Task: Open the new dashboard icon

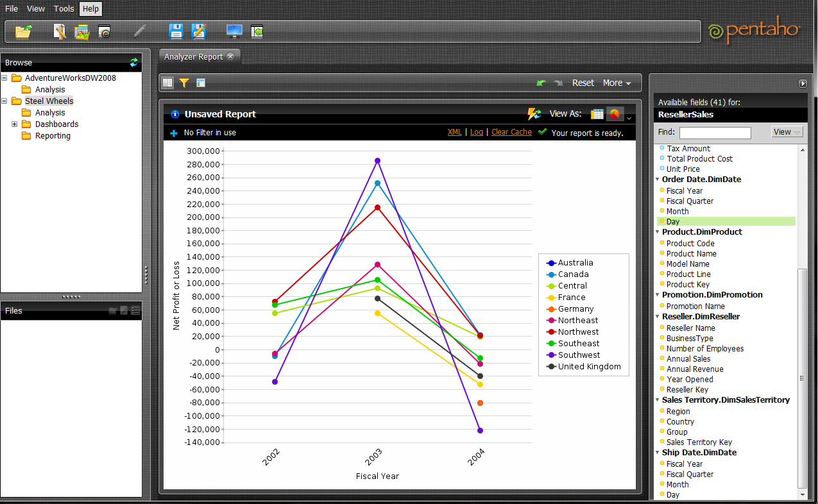Action: [x=104, y=31]
